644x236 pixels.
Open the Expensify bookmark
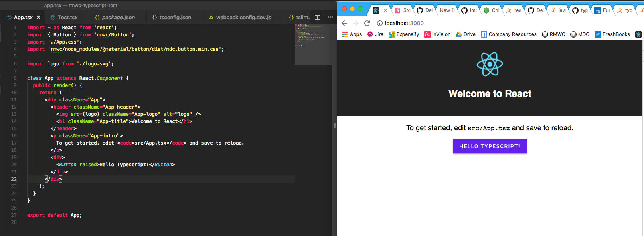[404, 34]
